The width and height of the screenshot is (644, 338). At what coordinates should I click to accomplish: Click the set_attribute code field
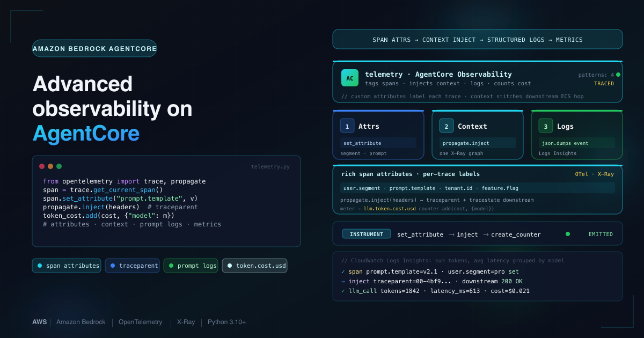coord(378,143)
